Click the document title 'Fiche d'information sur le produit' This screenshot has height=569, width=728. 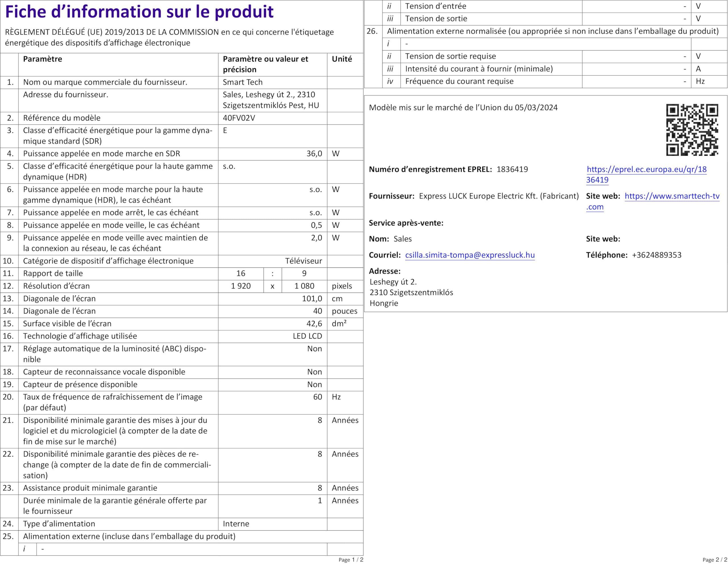[139, 12]
